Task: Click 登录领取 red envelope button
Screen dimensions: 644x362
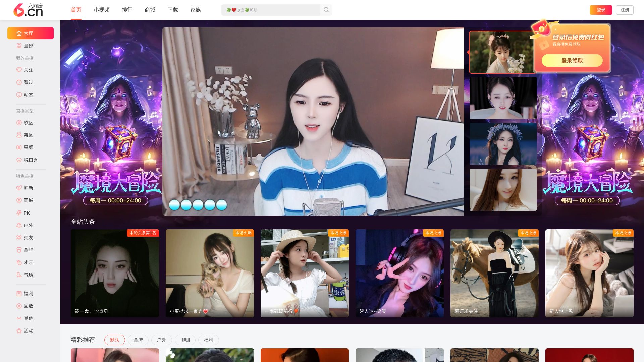Action: 572,61
